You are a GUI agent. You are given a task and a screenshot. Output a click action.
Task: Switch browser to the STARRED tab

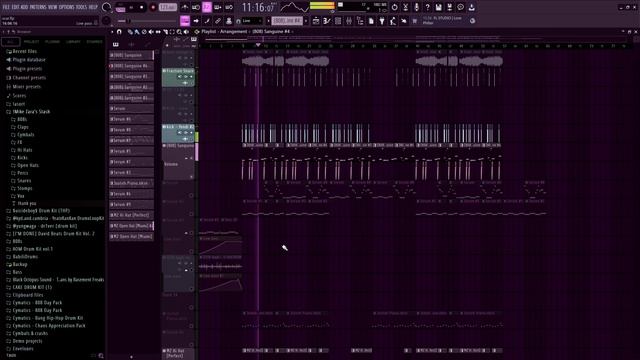(94, 42)
